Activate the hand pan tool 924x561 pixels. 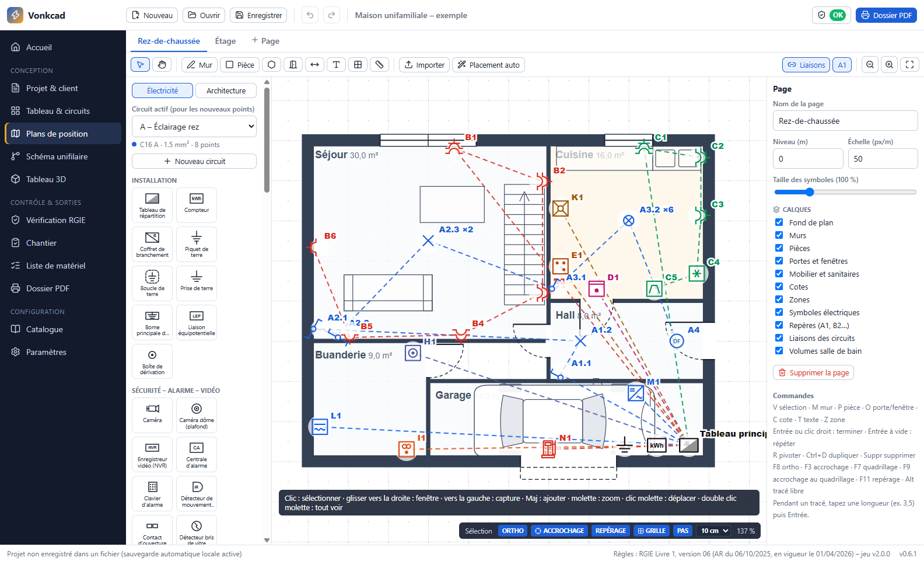[x=162, y=65]
